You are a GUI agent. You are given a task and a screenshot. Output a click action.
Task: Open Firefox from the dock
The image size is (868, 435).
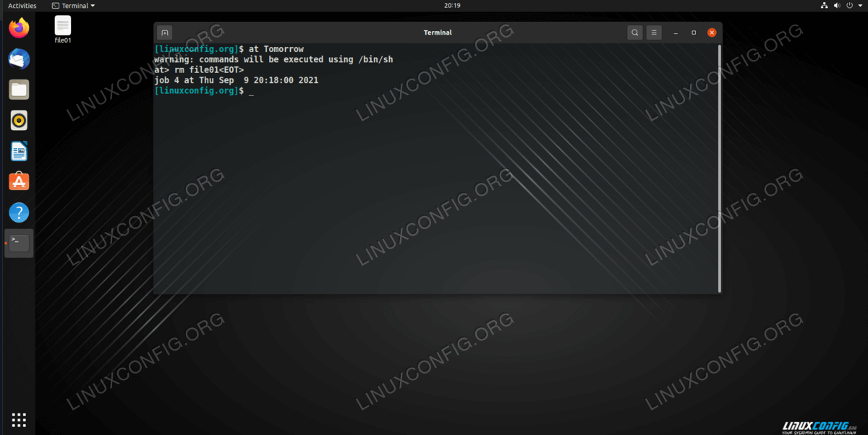(x=19, y=29)
